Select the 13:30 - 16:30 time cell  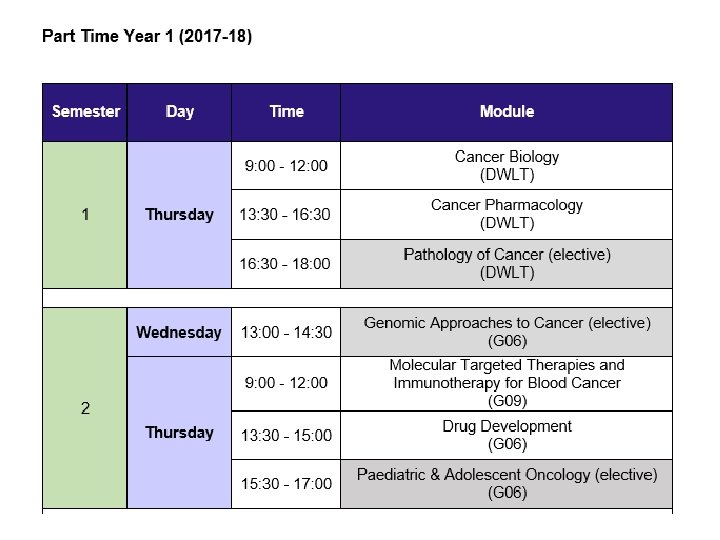(x=286, y=214)
